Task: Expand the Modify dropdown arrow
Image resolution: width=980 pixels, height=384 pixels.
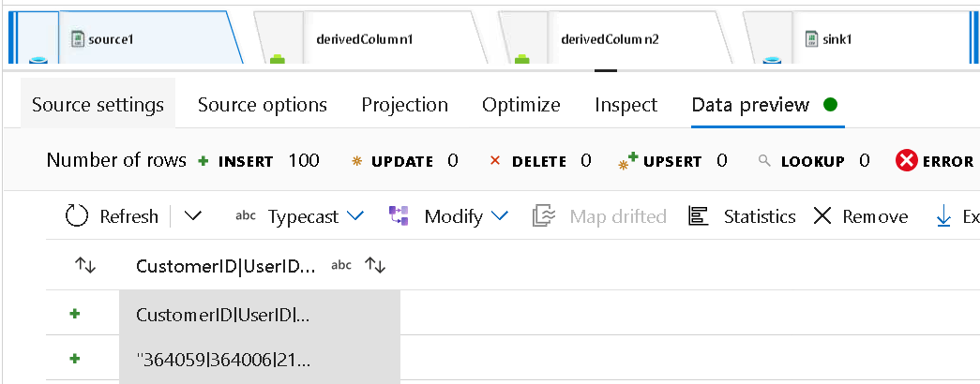Action: click(499, 216)
